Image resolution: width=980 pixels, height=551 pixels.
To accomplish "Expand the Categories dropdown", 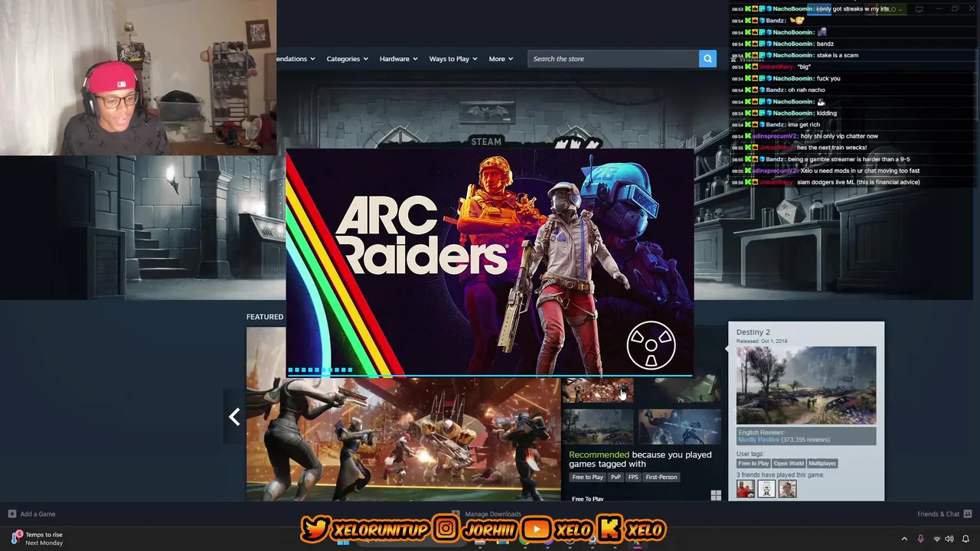I will coord(347,59).
